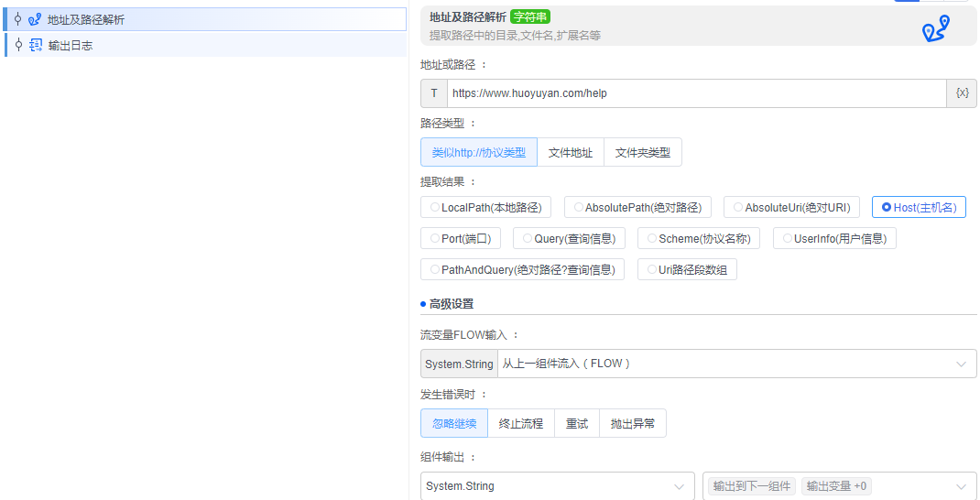Click the {x} variable insert icon
Screen dimensions: 980x500
point(961,93)
